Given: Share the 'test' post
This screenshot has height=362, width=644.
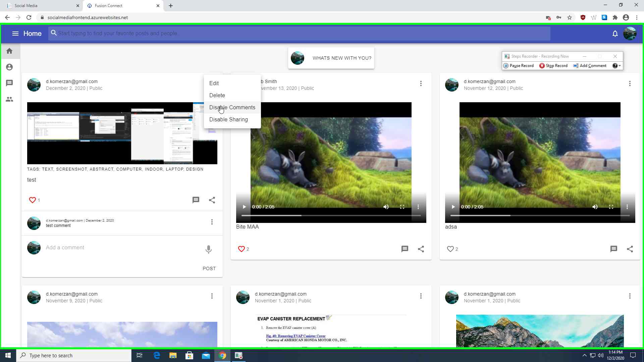Looking at the screenshot, I should pos(212,200).
